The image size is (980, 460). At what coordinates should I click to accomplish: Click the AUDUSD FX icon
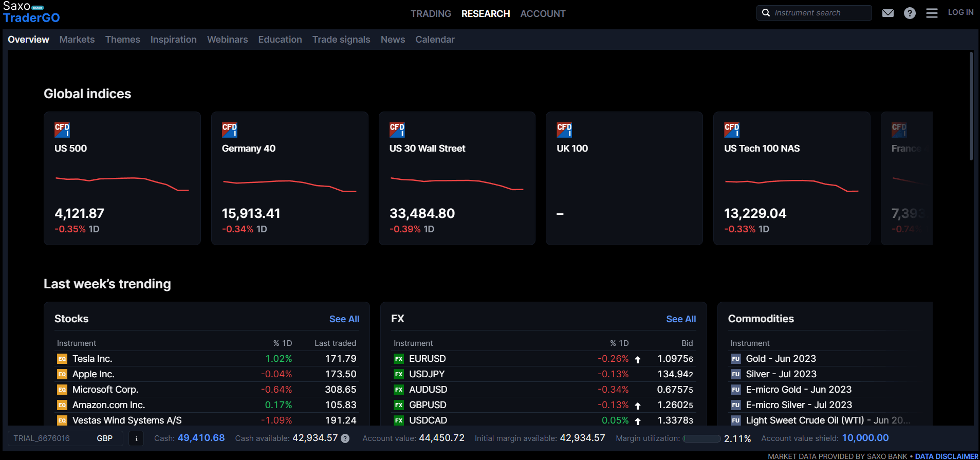coord(399,390)
